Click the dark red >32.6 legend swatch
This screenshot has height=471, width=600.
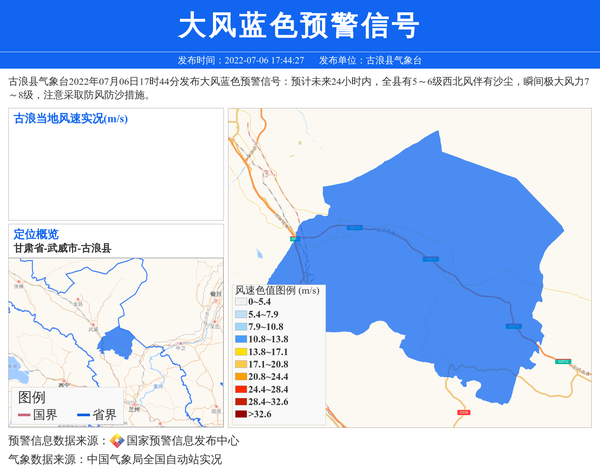(x=240, y=414)
